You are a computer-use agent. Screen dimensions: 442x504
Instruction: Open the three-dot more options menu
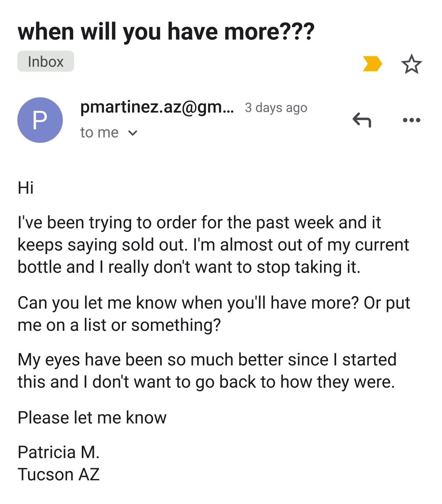(411, 120)
